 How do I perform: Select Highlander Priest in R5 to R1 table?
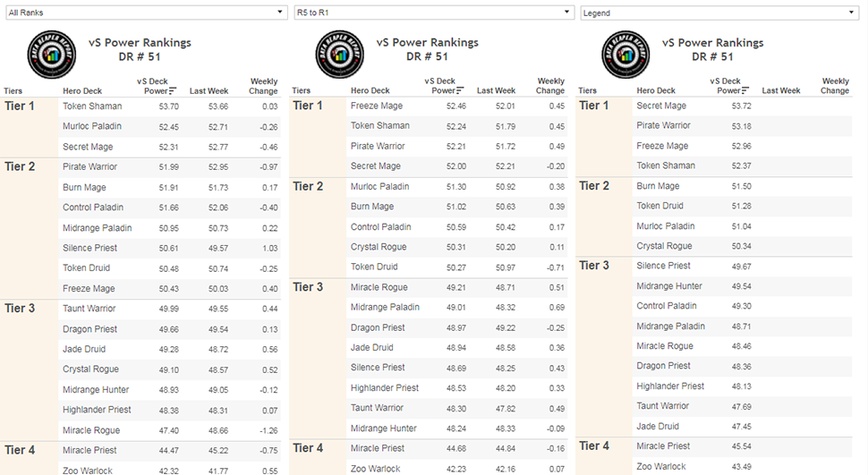coord(385,387)
